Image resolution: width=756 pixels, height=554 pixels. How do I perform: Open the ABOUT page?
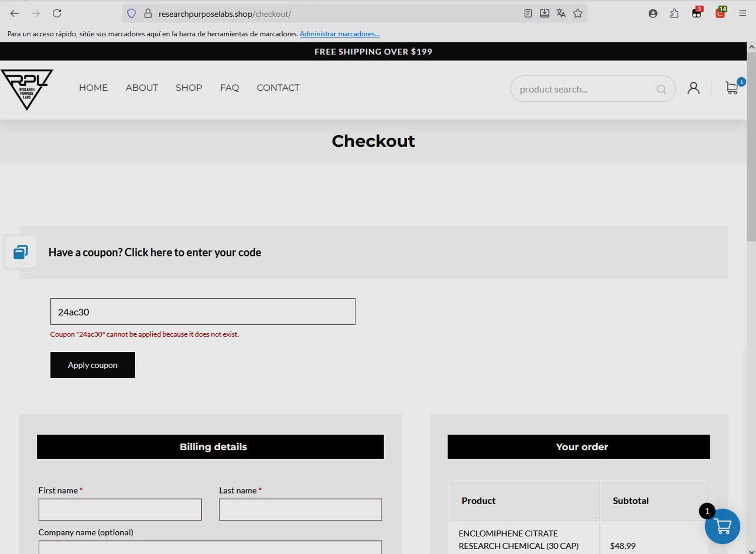142,88
